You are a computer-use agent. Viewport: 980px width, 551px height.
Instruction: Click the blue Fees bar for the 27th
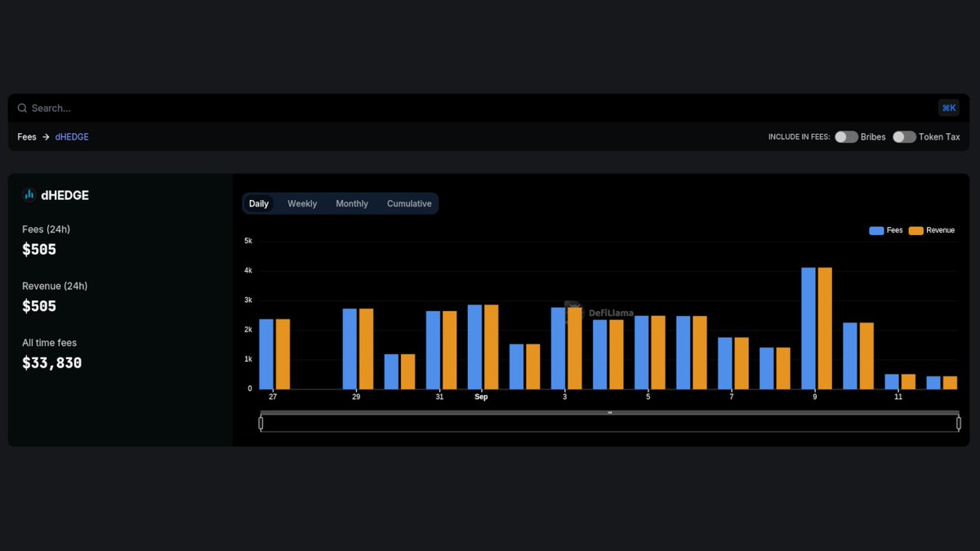(266, 354)
